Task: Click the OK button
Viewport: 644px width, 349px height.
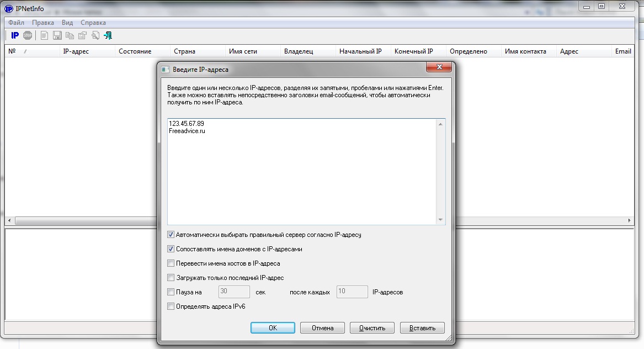Action: [x=273, y=327]
